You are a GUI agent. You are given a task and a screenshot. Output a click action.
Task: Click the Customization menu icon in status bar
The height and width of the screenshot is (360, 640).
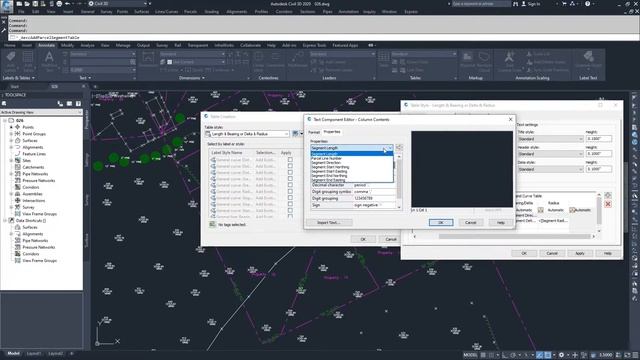[635, 355]
